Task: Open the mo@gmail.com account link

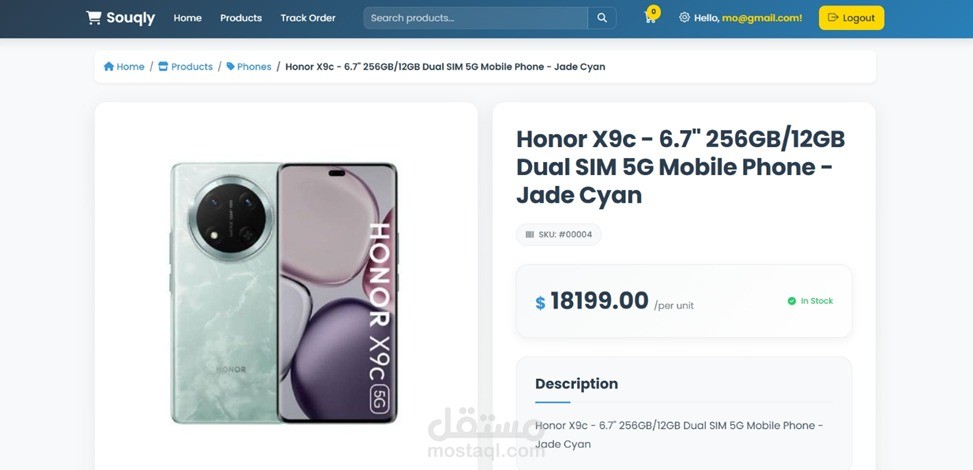Action: click(x=762, y=18)
